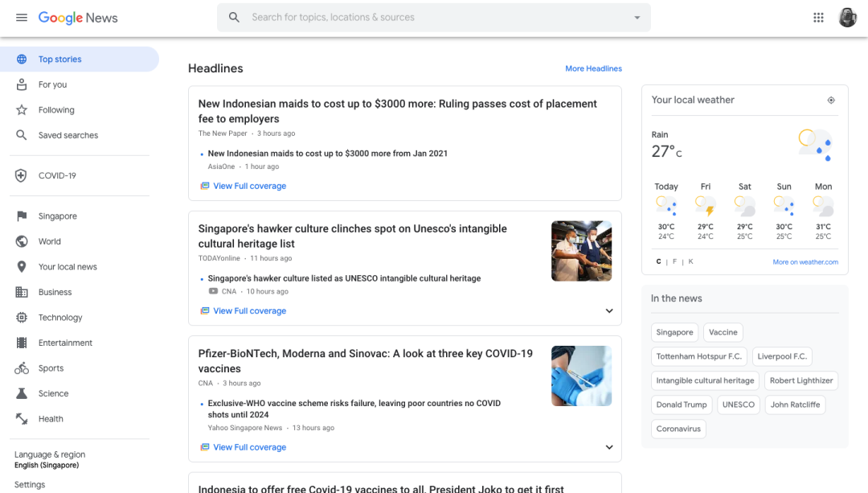This screenshot has width=868, height=493.
Task: Click the Singapore topic chip
Action: tap(674, 332)
